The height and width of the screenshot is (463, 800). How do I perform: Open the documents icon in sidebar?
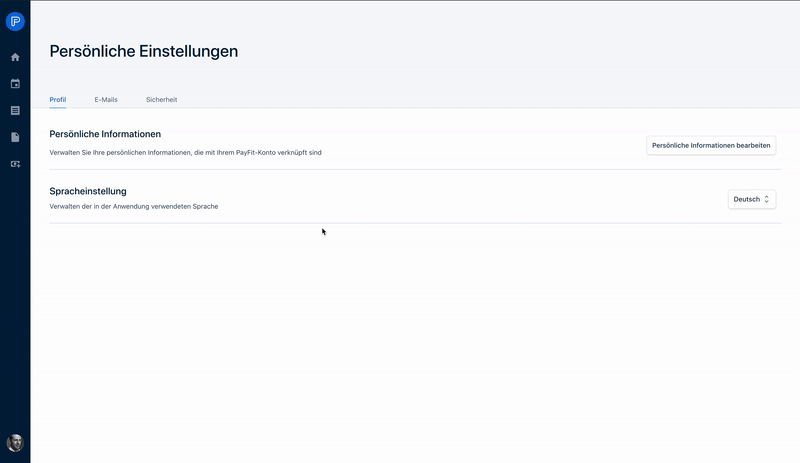pyautogui.click(x=15, y=137)
